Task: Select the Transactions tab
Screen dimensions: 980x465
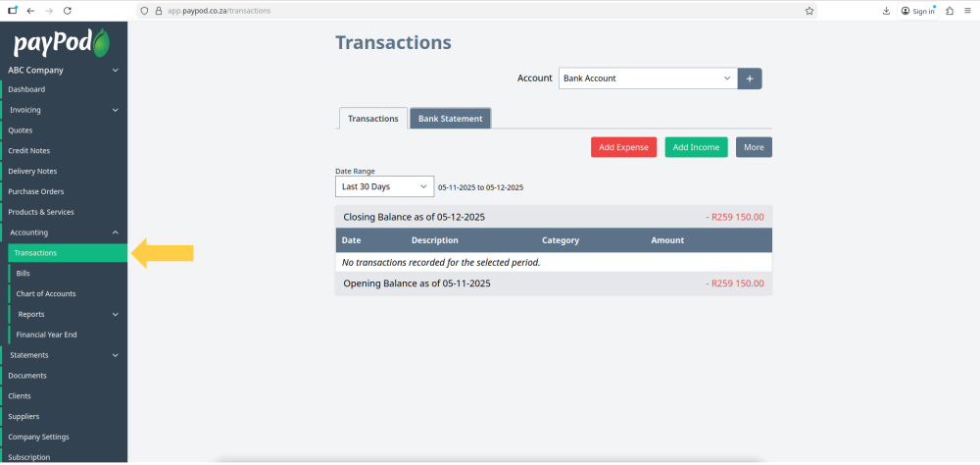Action: pos(373,119)
